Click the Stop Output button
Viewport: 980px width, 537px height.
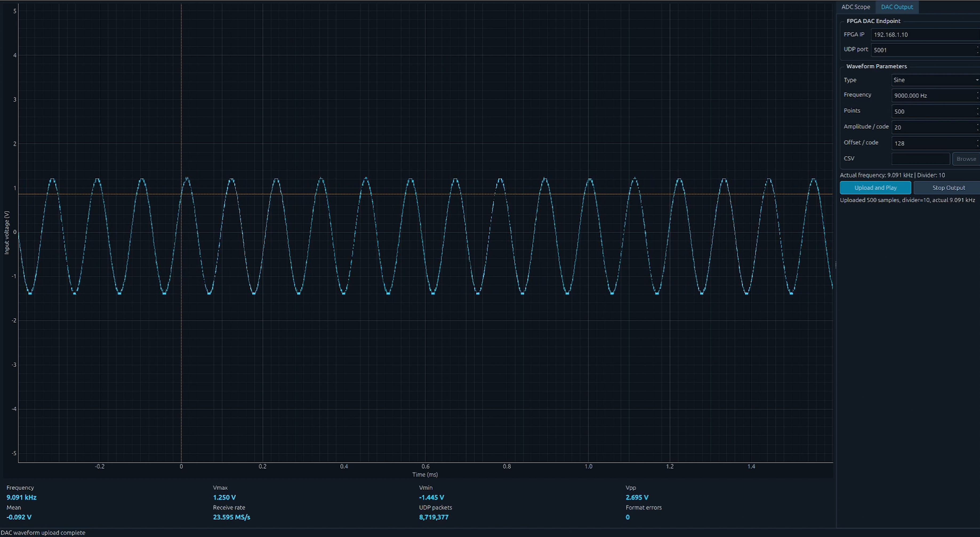click(947, 188)
